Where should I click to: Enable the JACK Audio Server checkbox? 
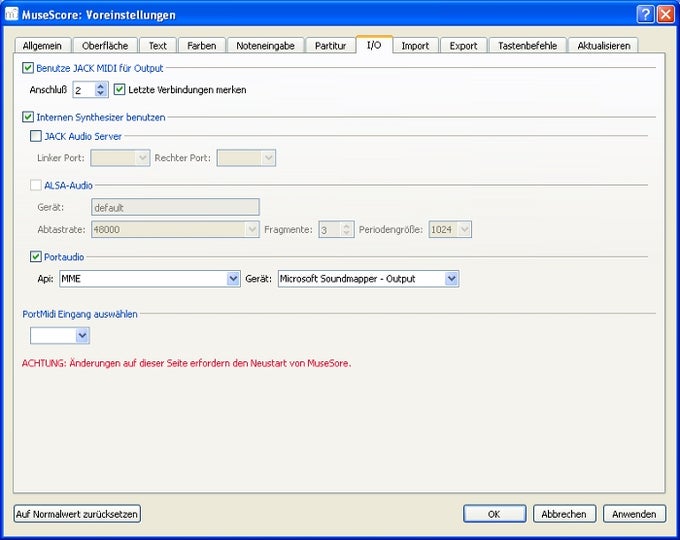[36, 136]
